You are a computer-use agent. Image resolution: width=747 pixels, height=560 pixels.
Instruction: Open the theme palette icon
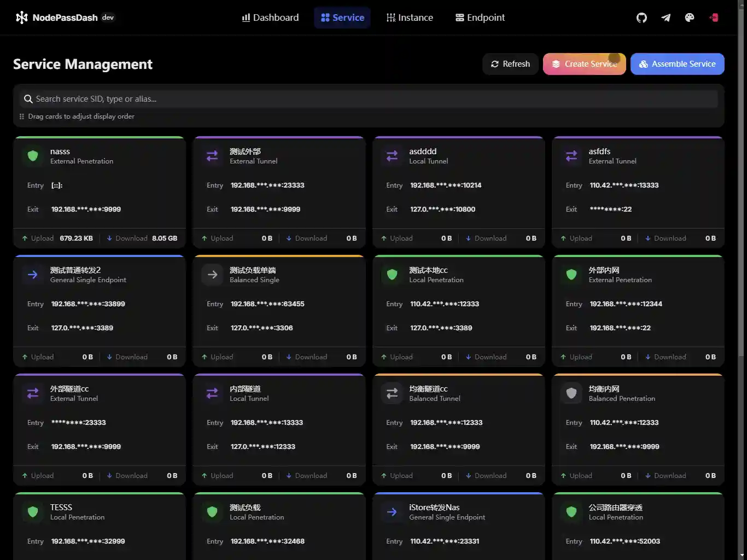coord(690,17)
